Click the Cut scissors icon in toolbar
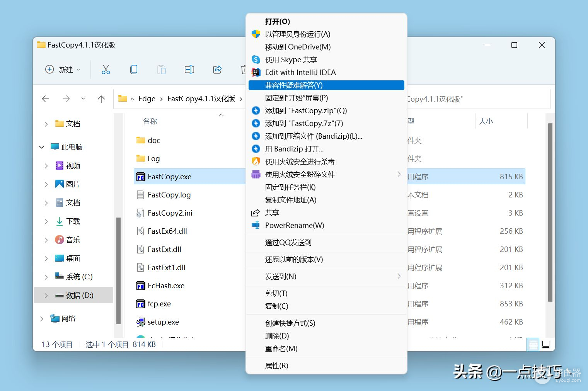The width and height of the screenshot is (588, 391). (106, 70)
